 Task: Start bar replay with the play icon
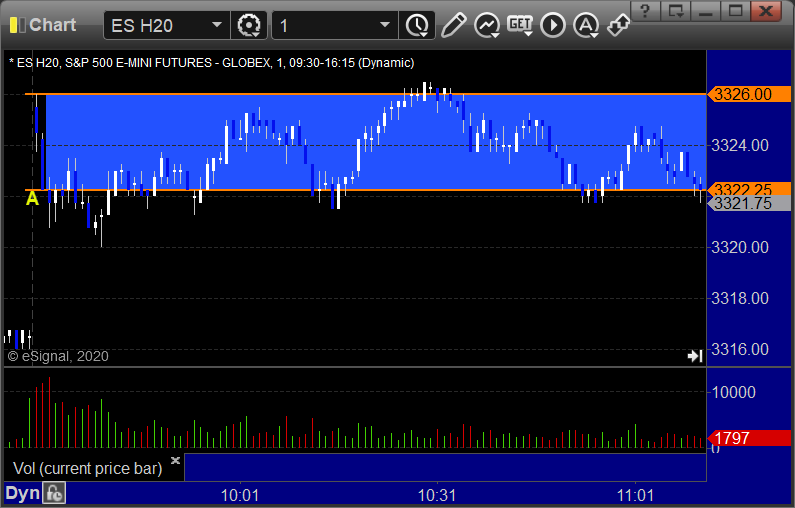553,25
